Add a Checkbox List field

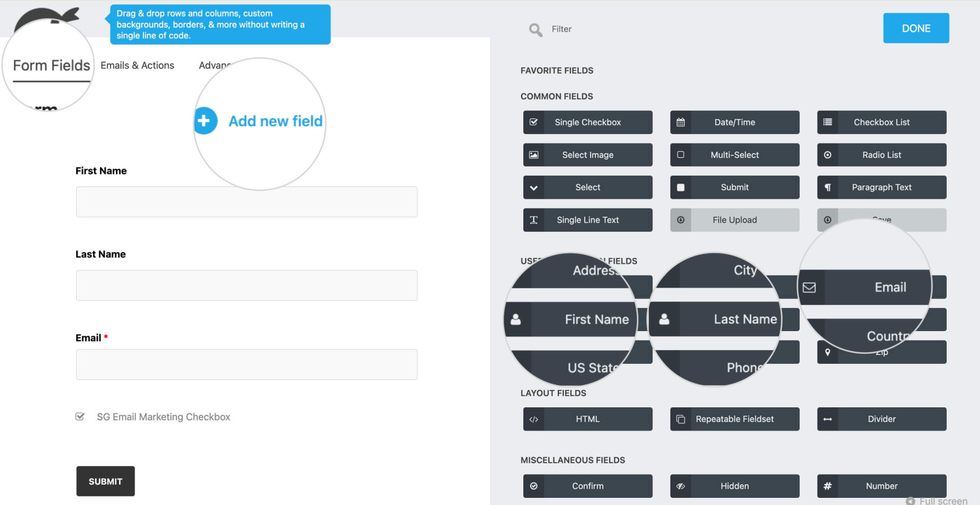[x=882, y=122]
